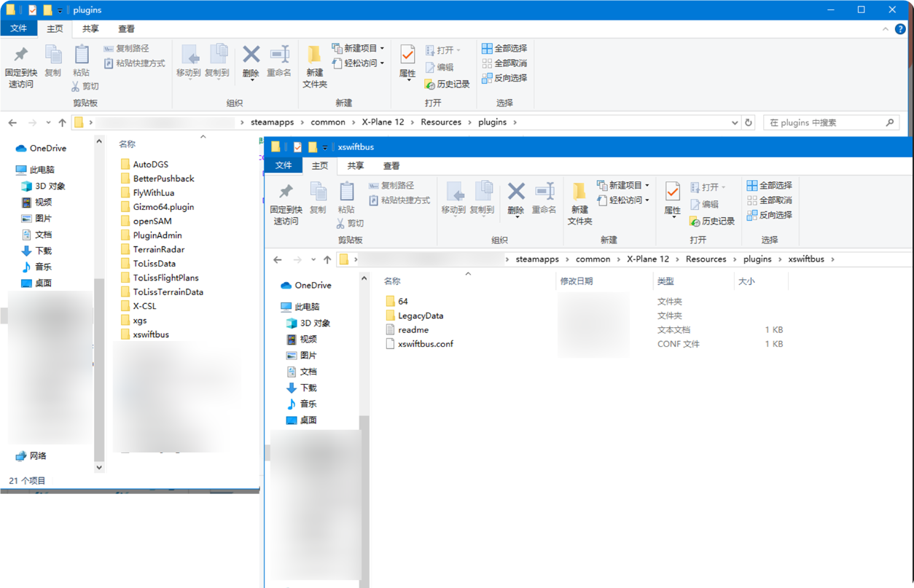Open address history dropdown in plugins window

pos(735,122)
